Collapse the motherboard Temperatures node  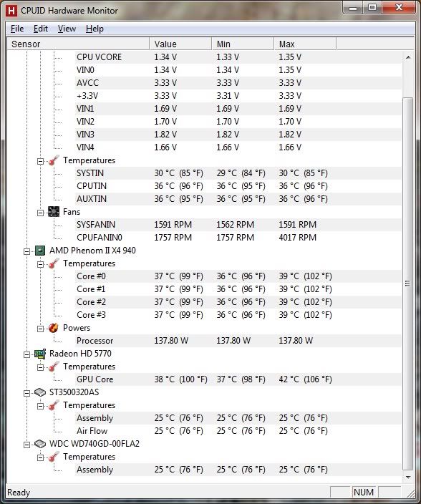[41, 161]
